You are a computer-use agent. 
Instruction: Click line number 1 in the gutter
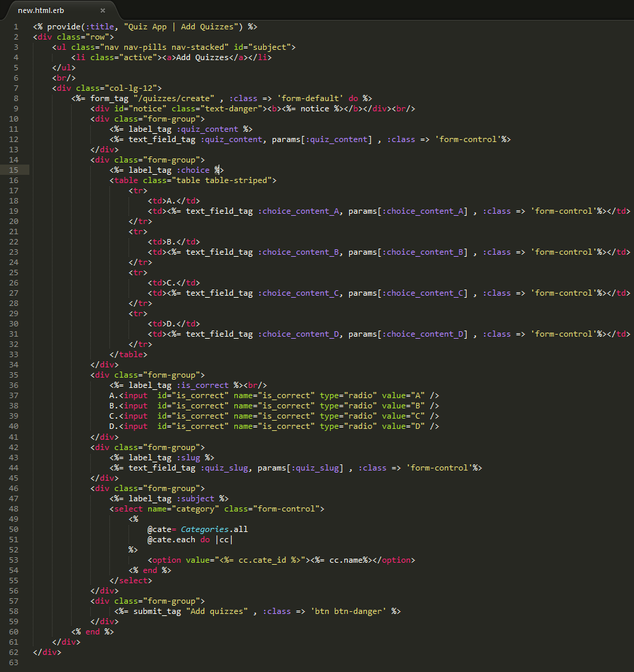coord(16,27)
